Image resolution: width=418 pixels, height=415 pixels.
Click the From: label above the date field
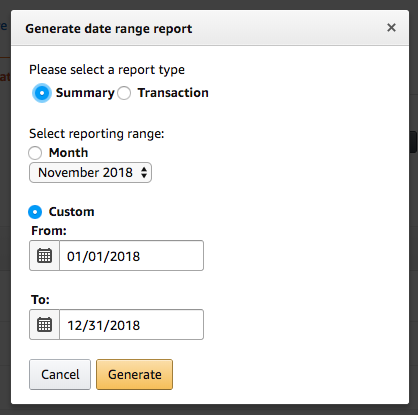point(49,231)
